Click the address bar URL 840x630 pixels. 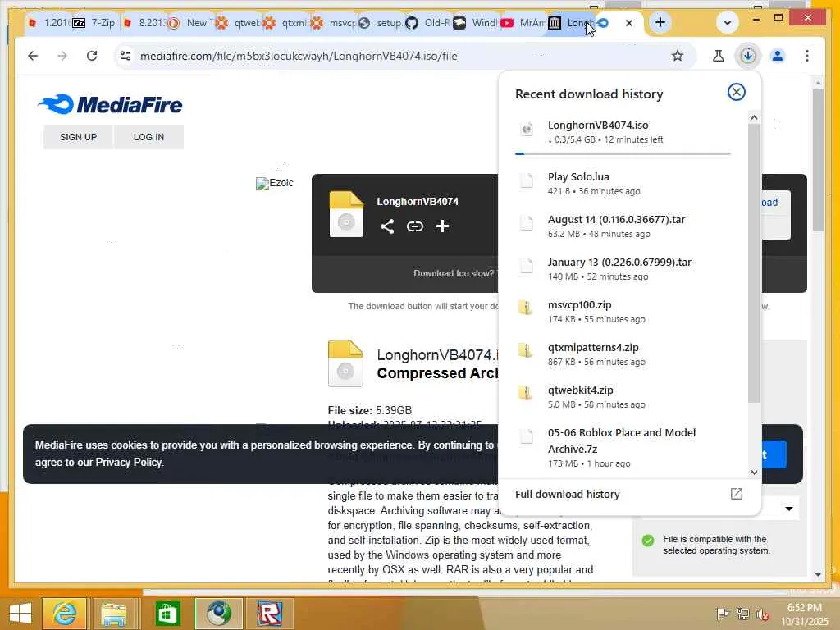point(299,56)
